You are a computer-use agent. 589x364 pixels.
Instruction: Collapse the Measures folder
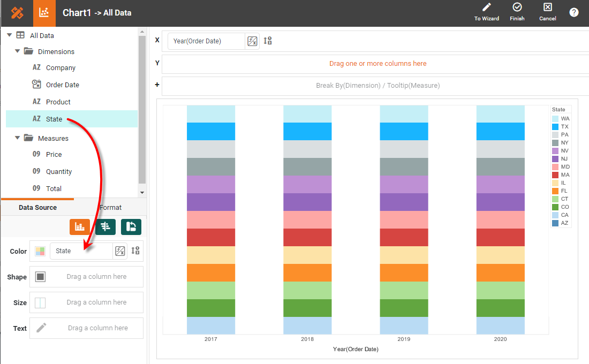pos(18,138)
